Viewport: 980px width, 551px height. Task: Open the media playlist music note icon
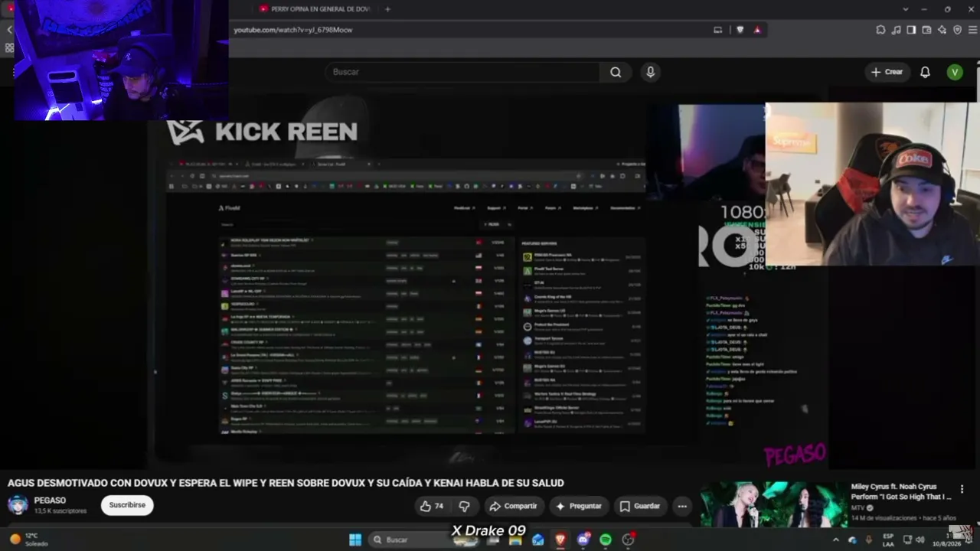point(896,30)
